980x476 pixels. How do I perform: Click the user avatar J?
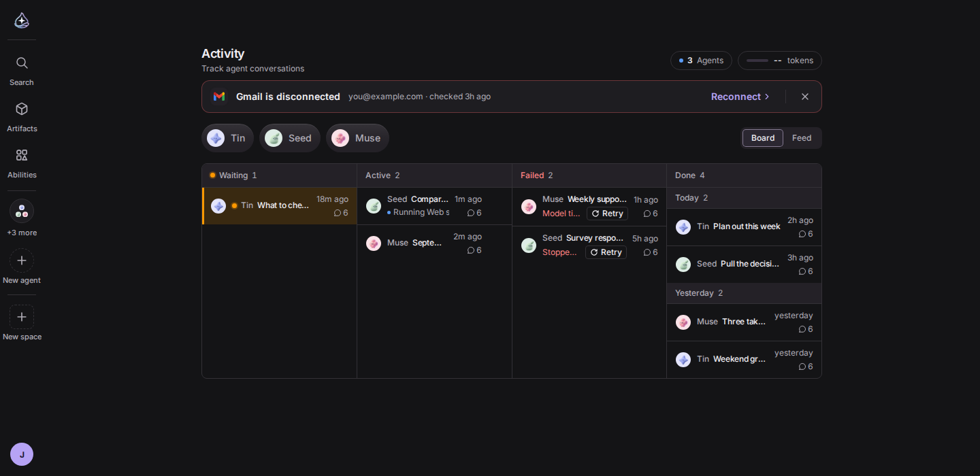click(x=22, y=454)
